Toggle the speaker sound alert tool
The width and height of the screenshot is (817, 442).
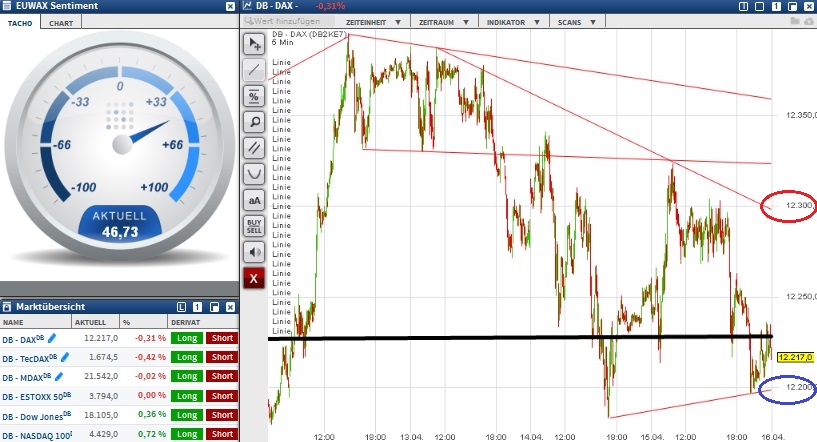[x=254, y=252]
